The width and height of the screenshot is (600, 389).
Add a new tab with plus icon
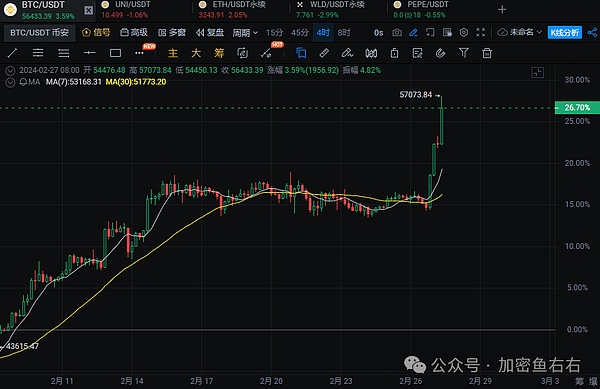pyautogui.click(x=502, y=10)
